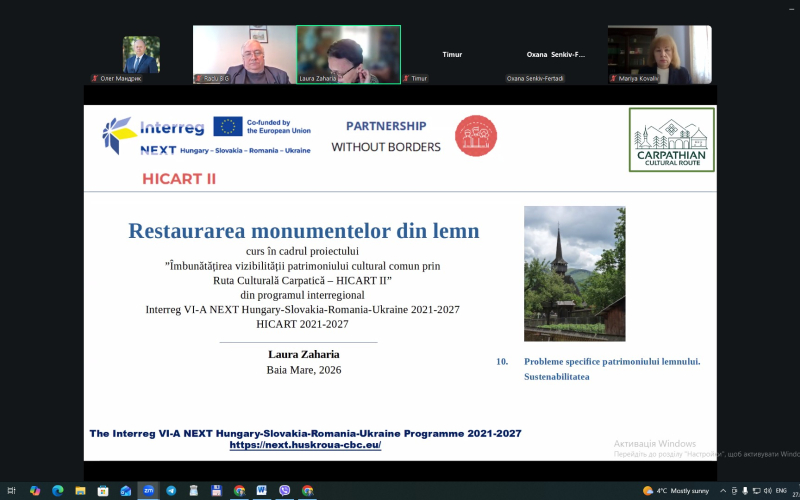Open Copilot from the taskbar
Screen dimensions: 800x500
coord(35,491)
